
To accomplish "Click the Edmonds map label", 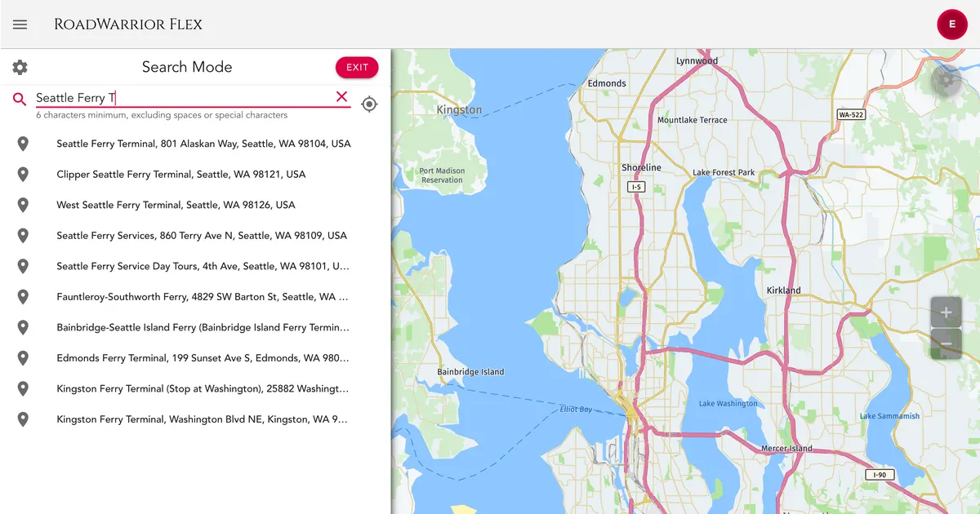I will [607, 83].
